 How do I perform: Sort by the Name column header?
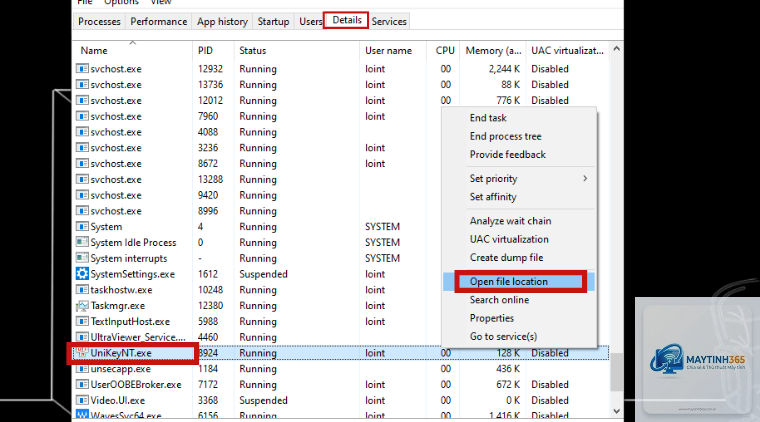(94, 50)
